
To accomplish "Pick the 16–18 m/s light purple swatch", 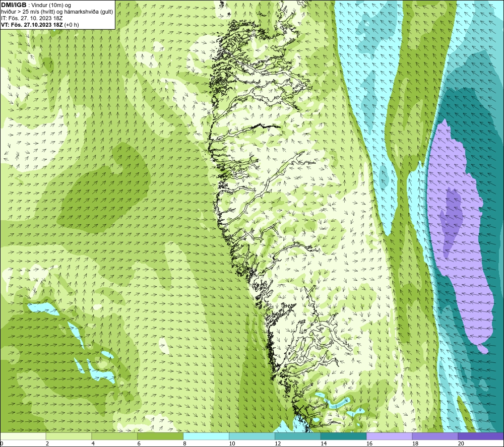I will pyautogui.click(x=389, y=436).
